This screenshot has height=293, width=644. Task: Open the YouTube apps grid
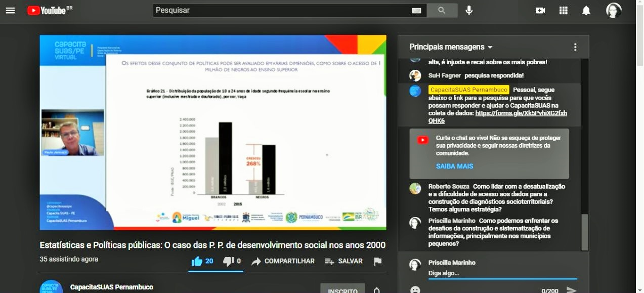[564, 11]
